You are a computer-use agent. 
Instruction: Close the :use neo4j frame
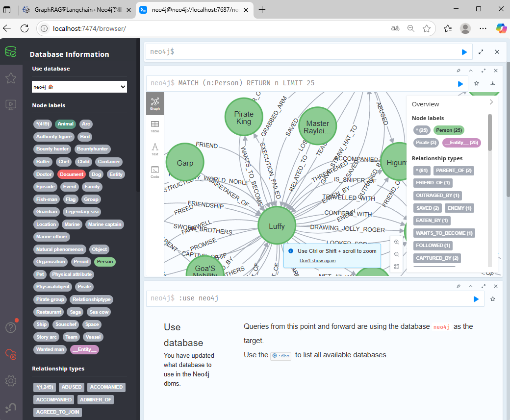click(x=496, y=286)
